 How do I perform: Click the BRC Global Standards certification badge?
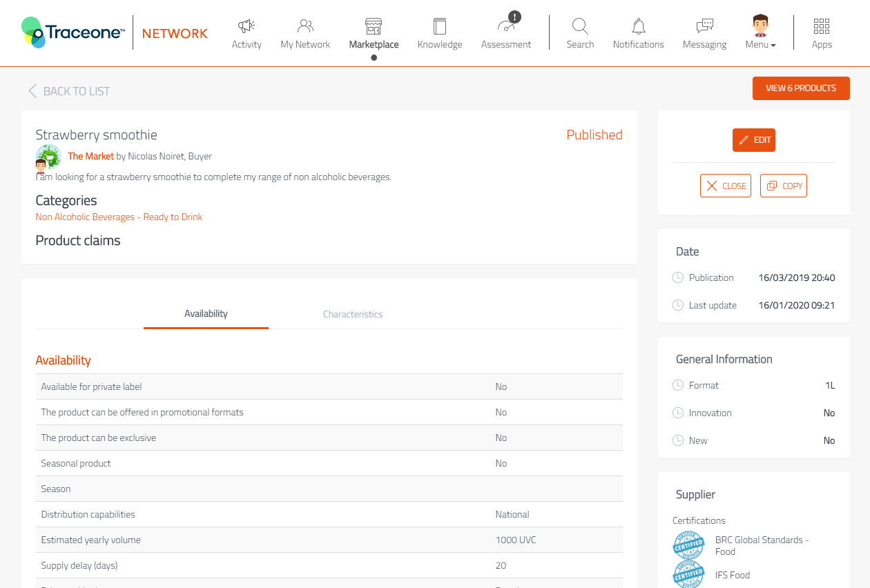click(x=688, y=545)
